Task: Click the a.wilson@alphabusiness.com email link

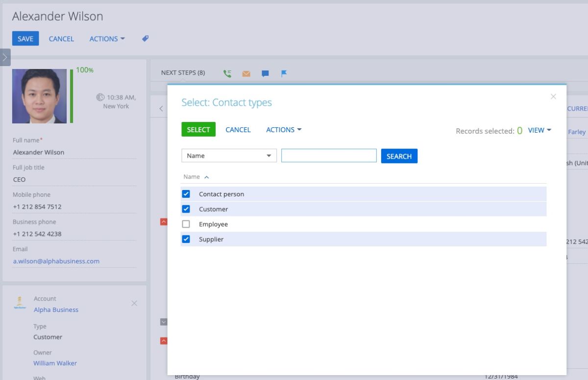Action: tap(56, 261)
